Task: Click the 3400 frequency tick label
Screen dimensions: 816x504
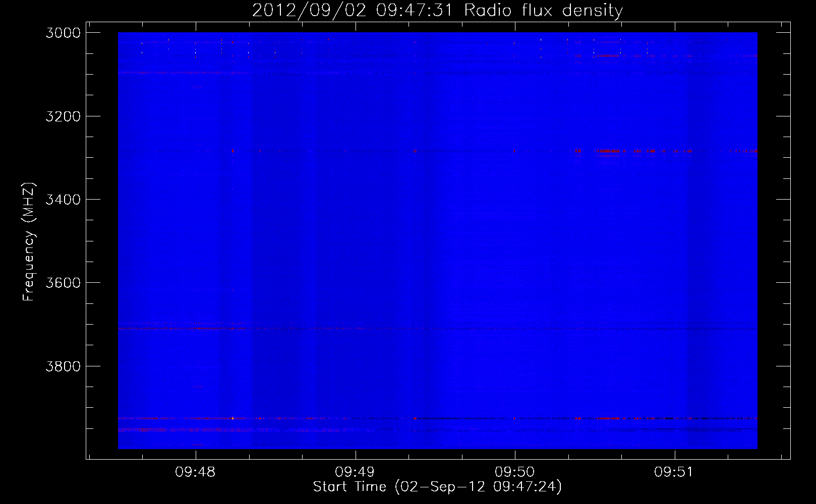Action: (63, 200)
